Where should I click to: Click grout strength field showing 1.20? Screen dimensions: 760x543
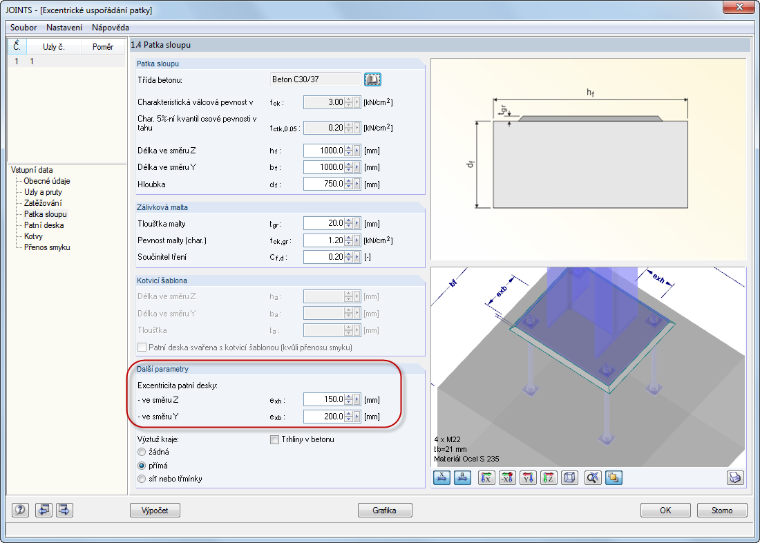[x=324, y=240]
